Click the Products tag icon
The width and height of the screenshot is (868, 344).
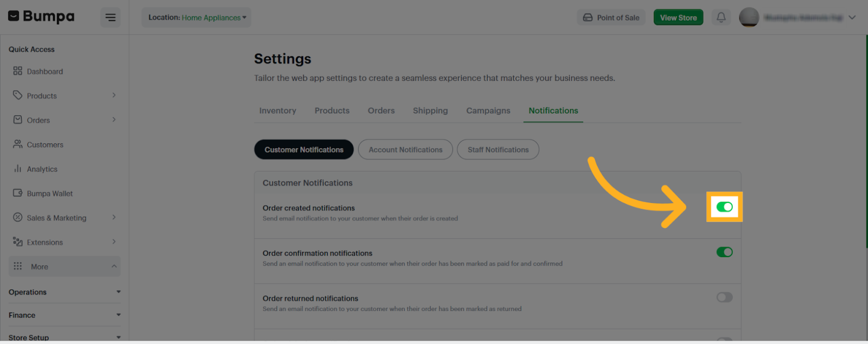(x=18, y=95)
